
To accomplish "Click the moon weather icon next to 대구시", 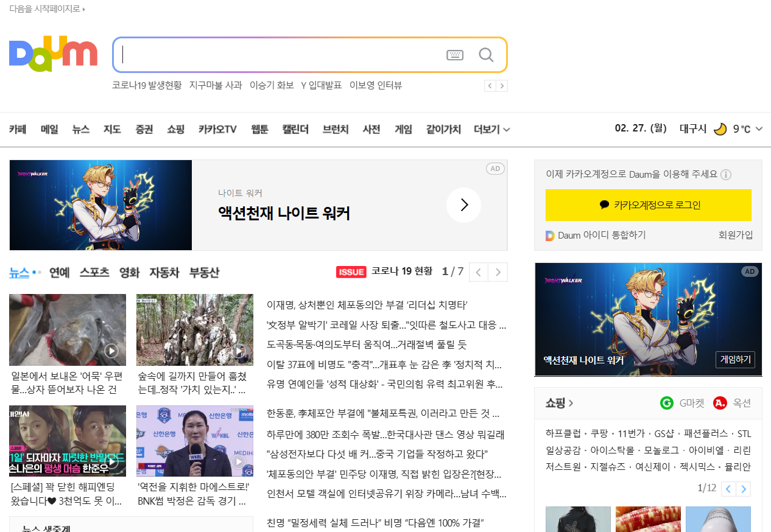I will [x=720, y=128].
